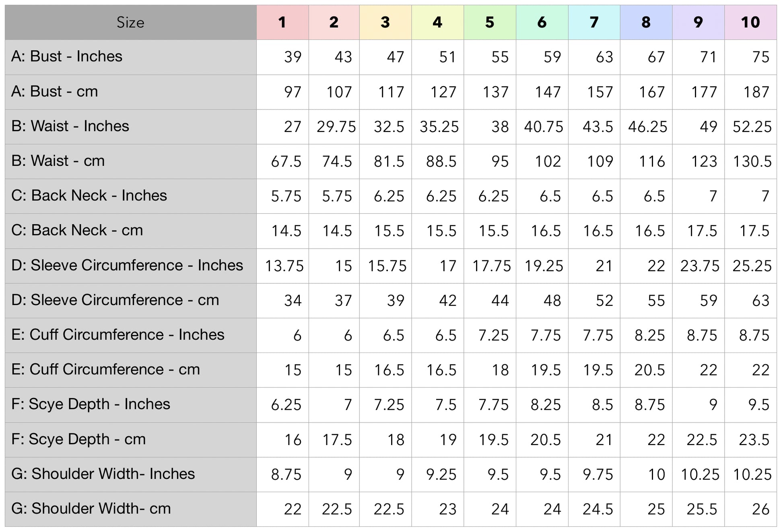
Task: Select the shoulder width cm value 26
Action: pyautogui.click(x=760, y=509)
